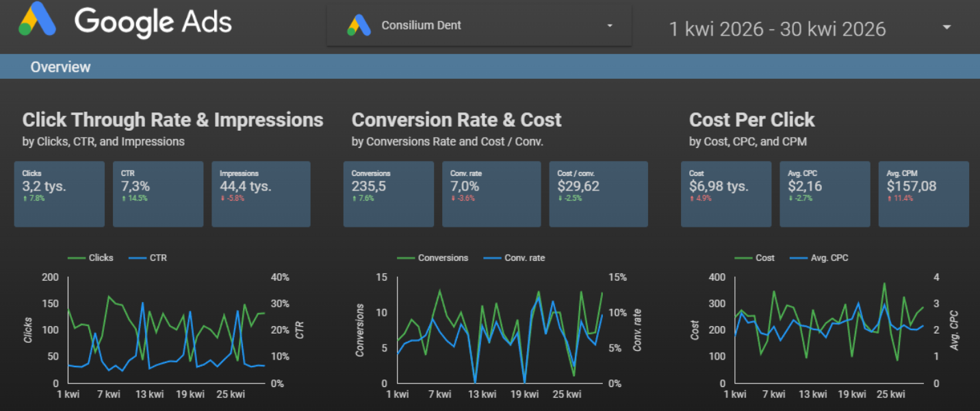Toggle the blue CTR legend item
This screenshot has height=411, width=980.
click(x=147, y=258)
